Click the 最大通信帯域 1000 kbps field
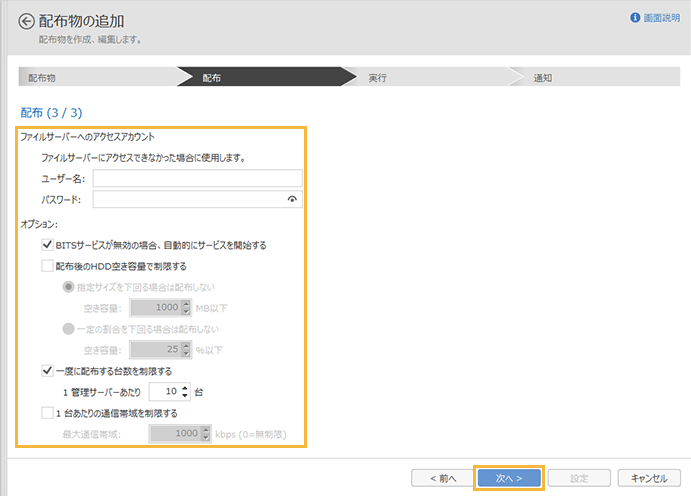This screenshot has height=496, width=691. tap(175, 434)
